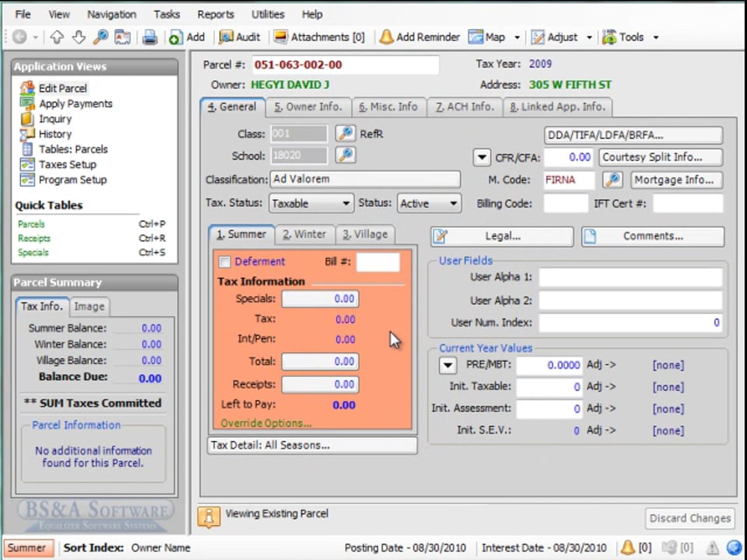
Task: Open the Legal... button
Action: coord(502,236)
